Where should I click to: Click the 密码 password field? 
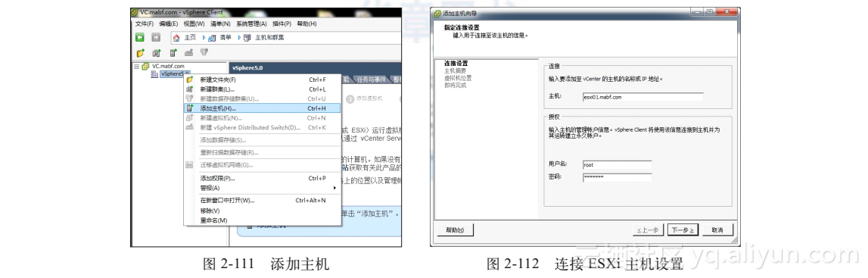point(617,178)
